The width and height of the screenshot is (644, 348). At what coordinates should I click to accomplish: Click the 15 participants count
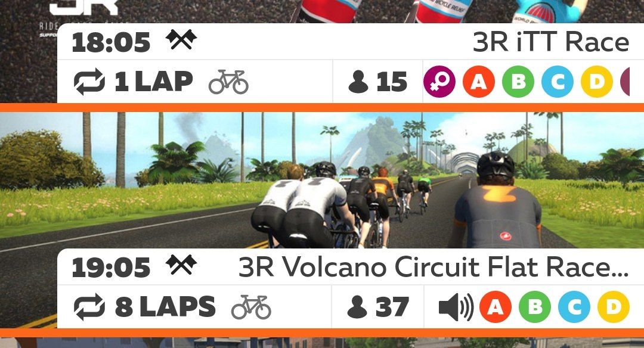pos(377,82)
